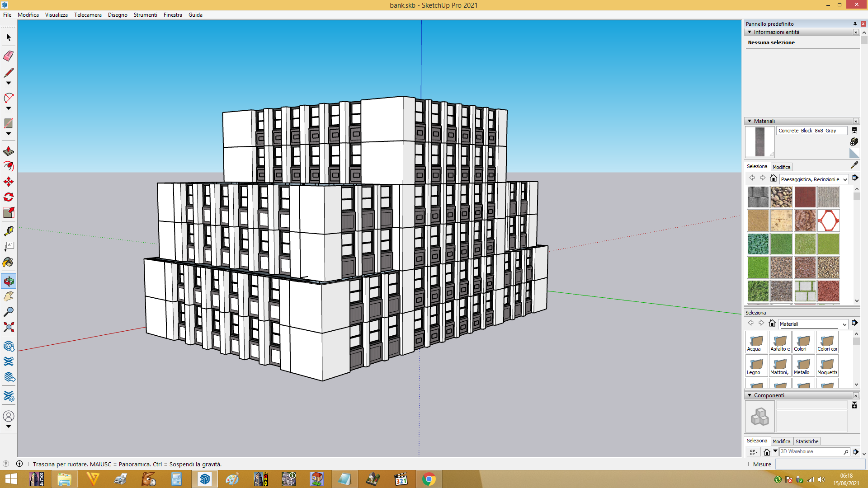Open the Disegno menu
Image resolution: width=868 pixels, height=488 pixels.
point(118,15)
